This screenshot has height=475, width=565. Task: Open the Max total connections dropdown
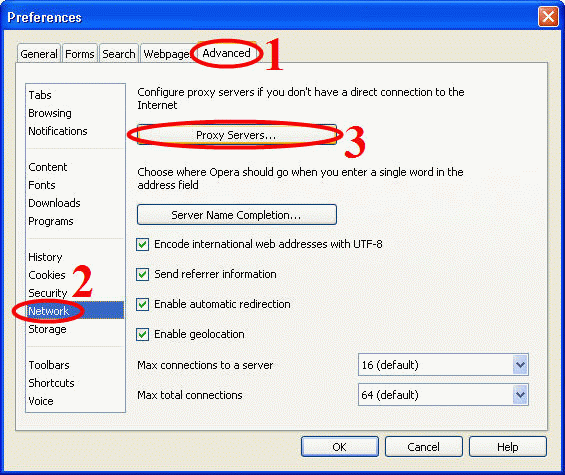click(x=520, y=395)
